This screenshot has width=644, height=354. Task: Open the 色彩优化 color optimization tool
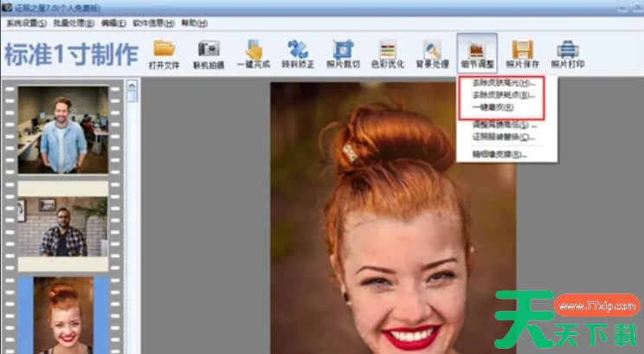tap(388, 49)
